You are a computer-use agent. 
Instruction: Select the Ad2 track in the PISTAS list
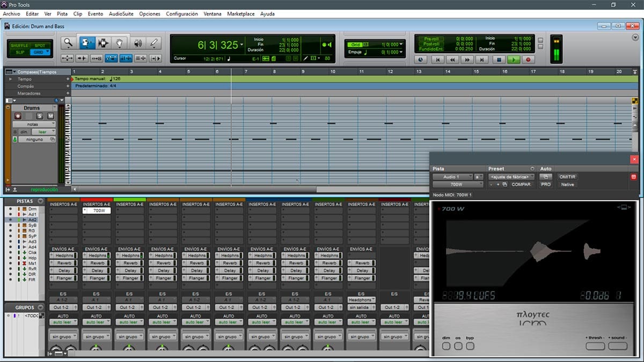click(33, 220)
